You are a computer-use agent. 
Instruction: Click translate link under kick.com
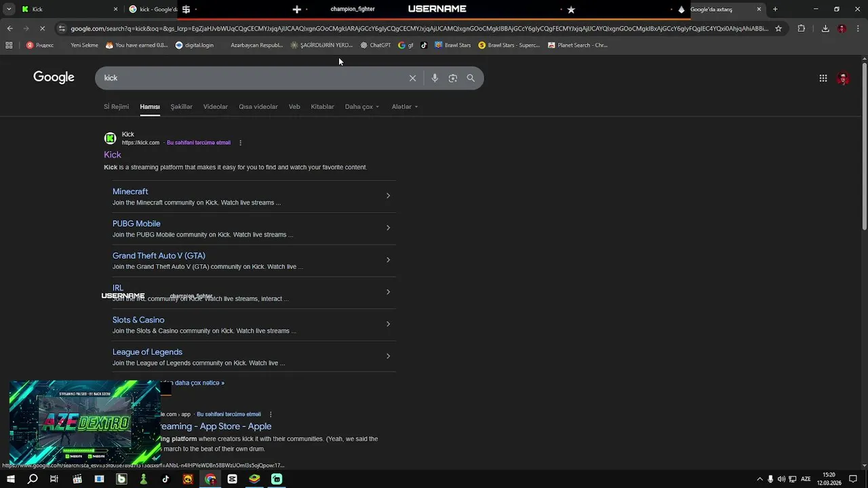pos(199,143)
